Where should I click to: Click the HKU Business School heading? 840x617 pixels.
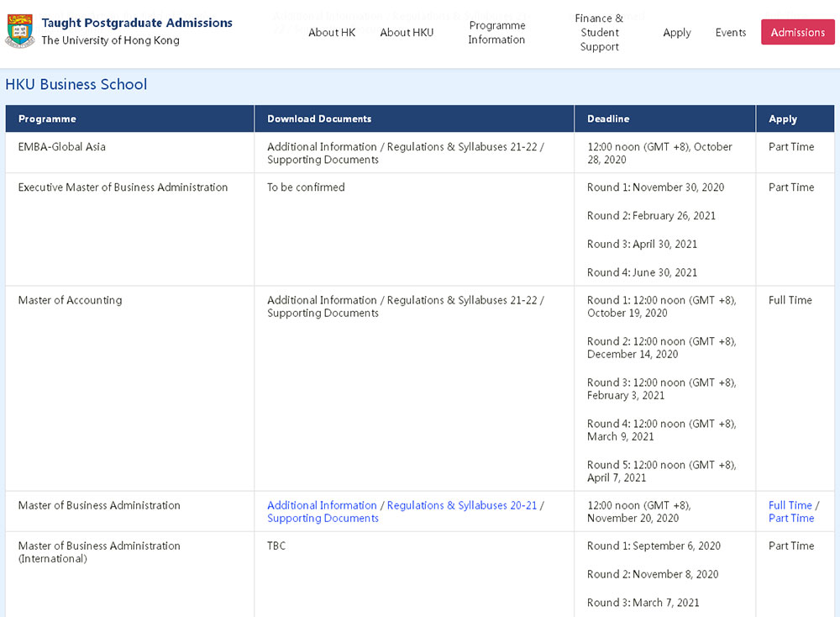pos(76,85)
